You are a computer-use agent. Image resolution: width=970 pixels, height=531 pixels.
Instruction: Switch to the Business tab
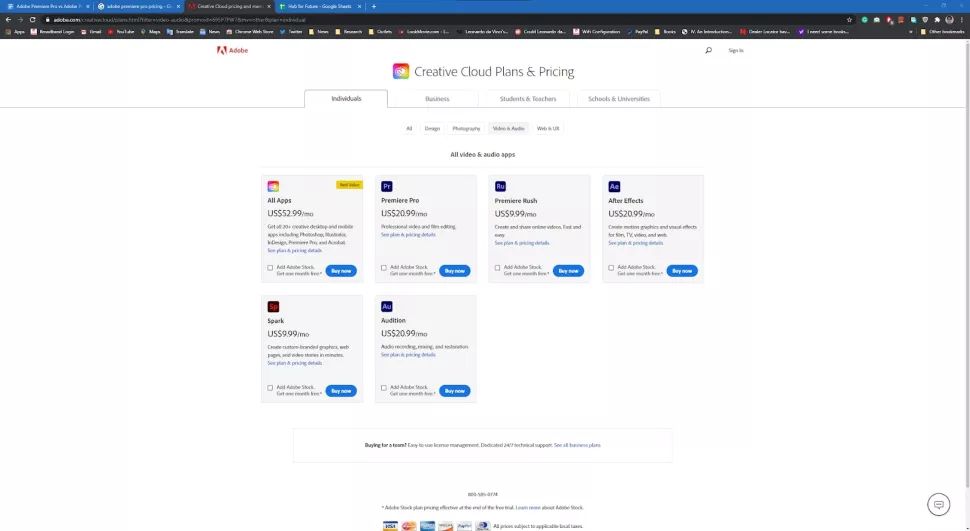(437, 99)
